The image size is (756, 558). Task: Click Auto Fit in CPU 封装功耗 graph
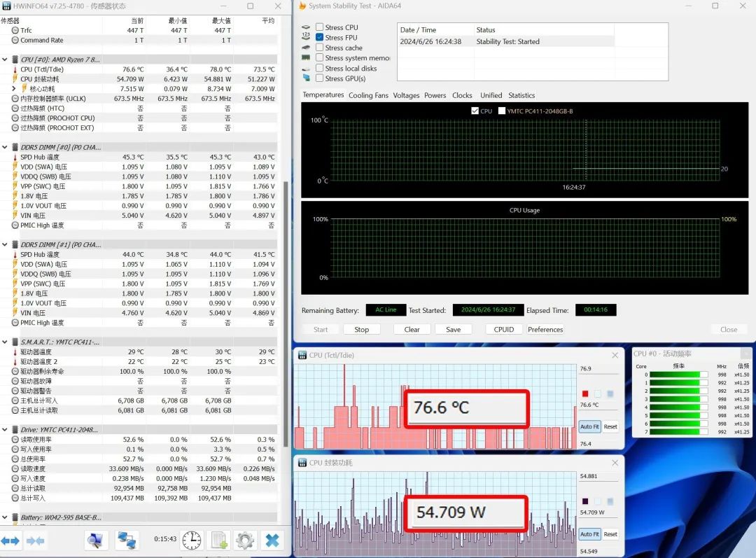click(x=589, y=534)
